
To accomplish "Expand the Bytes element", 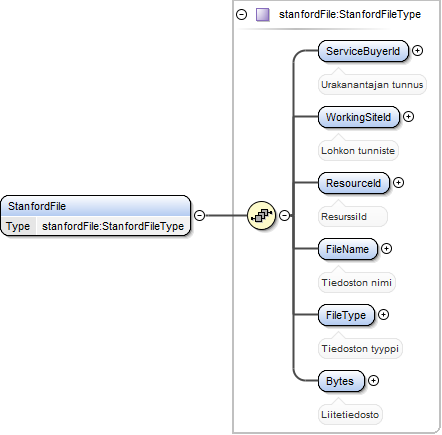I will [x=373, y=381].
